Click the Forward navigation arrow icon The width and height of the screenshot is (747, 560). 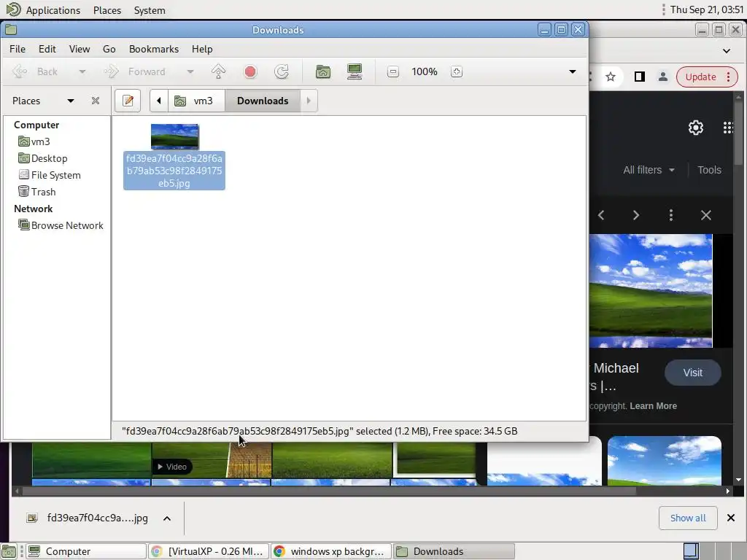pyautogui.click(x=111, y=71)
